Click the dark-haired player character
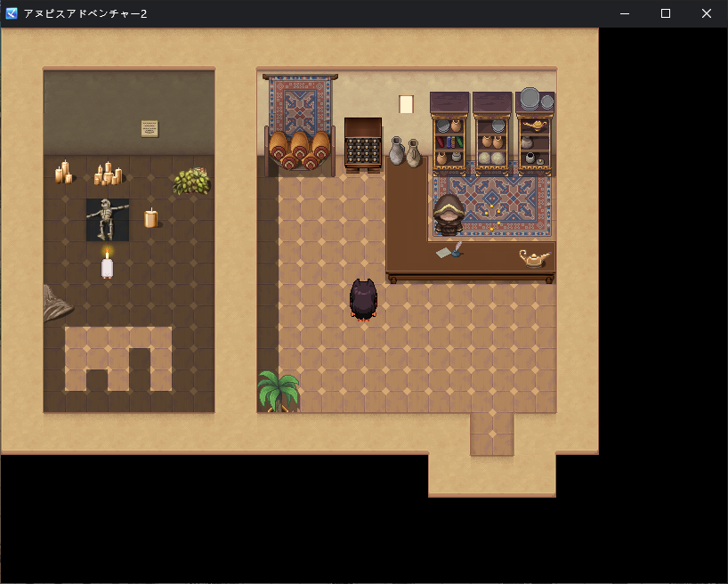 click(363, 300)
